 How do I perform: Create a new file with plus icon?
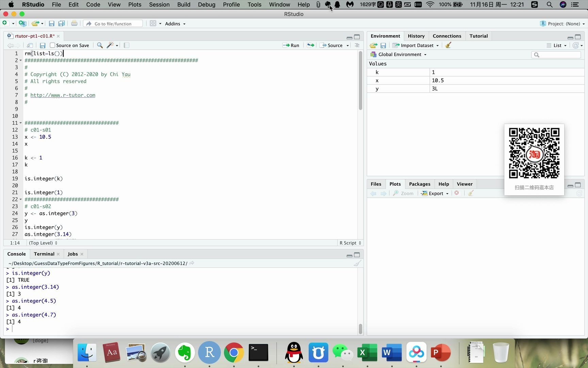coord(5,23)
